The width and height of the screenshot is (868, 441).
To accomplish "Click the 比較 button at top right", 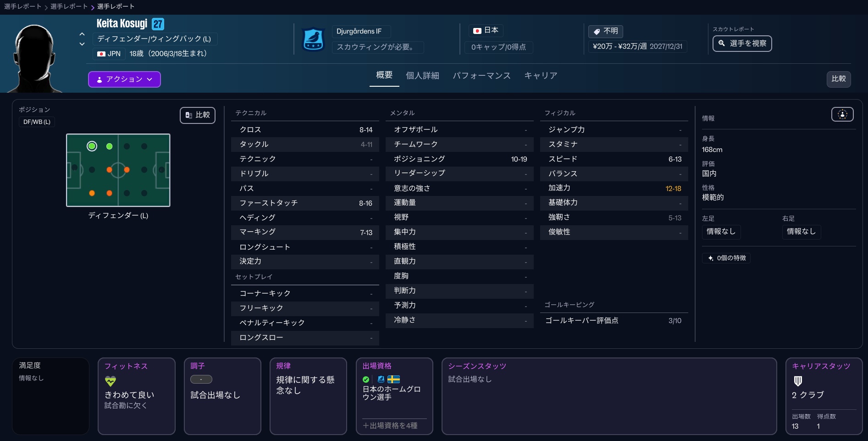I will 838,79.
